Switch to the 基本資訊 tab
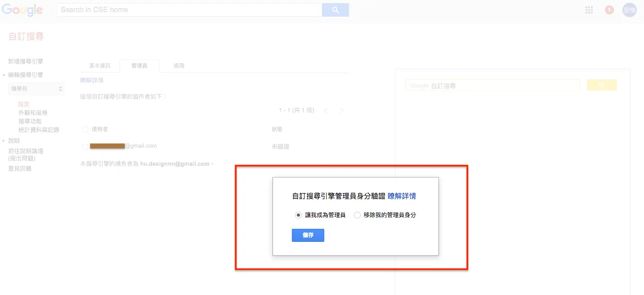Viewport: 644px width, 295px height. [x=99, y=66]
